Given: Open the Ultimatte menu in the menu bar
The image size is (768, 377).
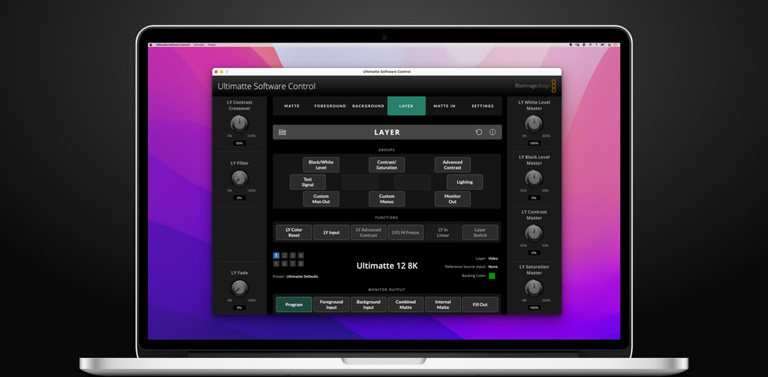Looking at the screenshot, I should click(198, 45).
